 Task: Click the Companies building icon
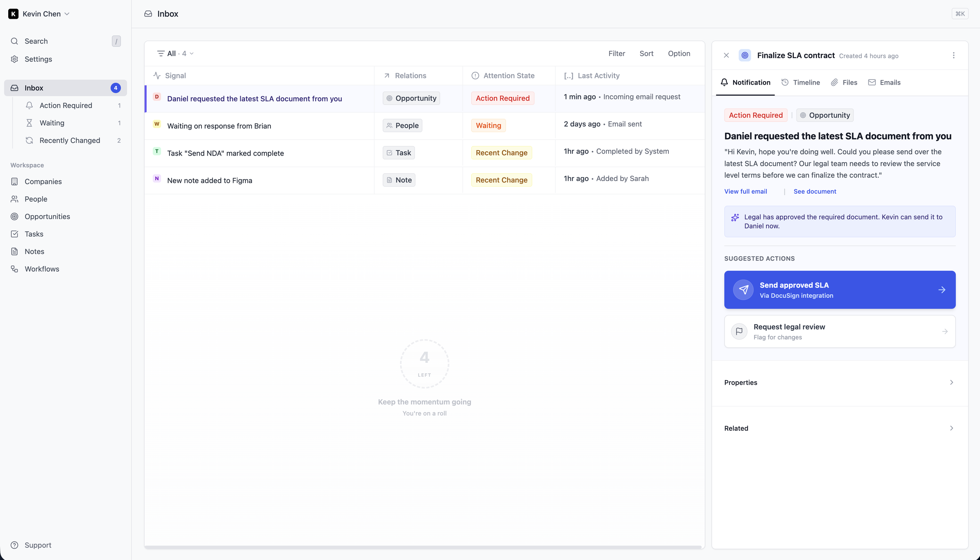15,181
